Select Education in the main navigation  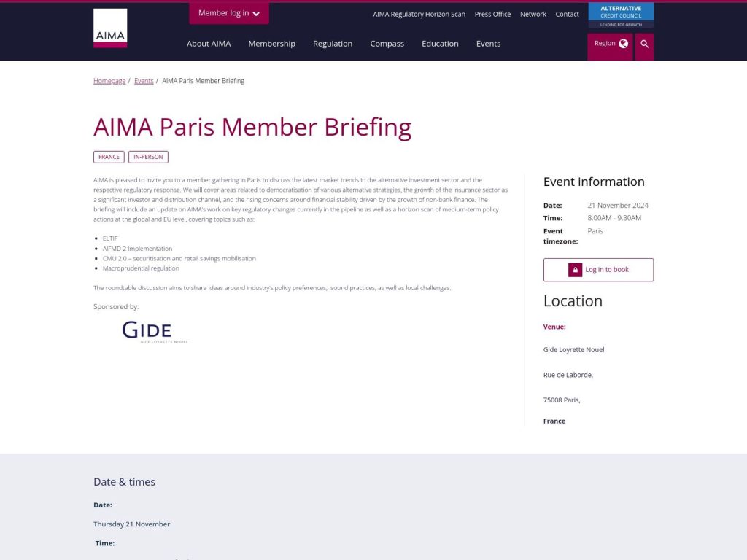click(x=440, y=44)
